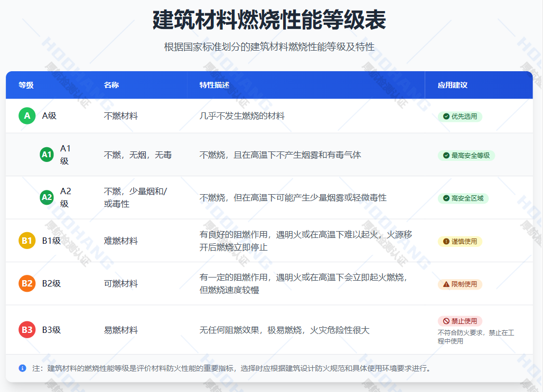Click the page title 建筑材料燃烧性能等级表
Viewport: 543px width, 392px height.
tap(269, 20)
